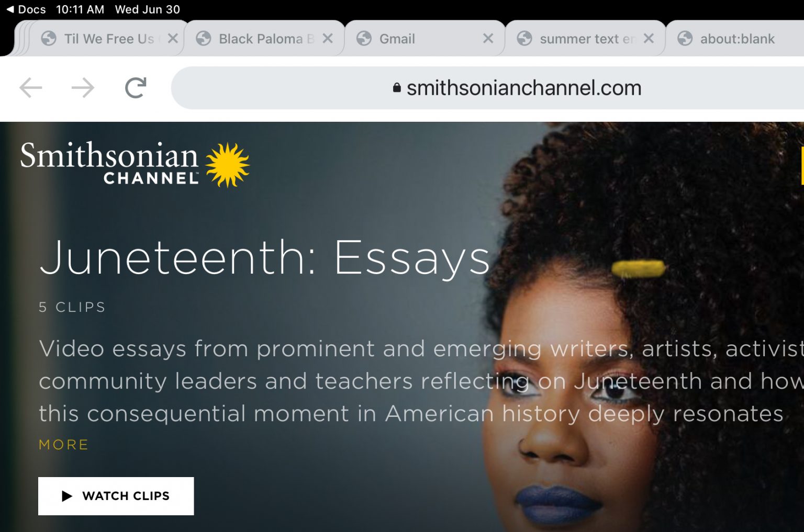Open the about:blank tab
Viewport: 804px width, 532px height.
pyautogui.click(x=735, y=39)
